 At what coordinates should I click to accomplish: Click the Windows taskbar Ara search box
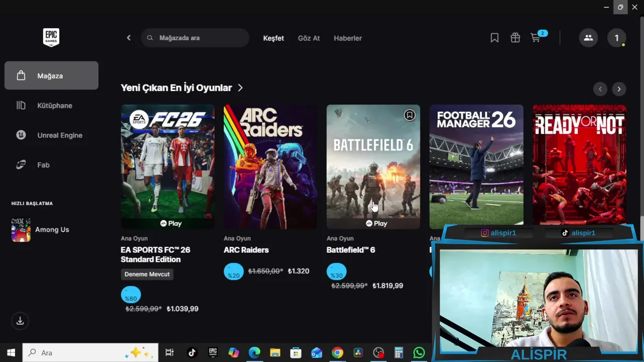(x=91, y=352)
